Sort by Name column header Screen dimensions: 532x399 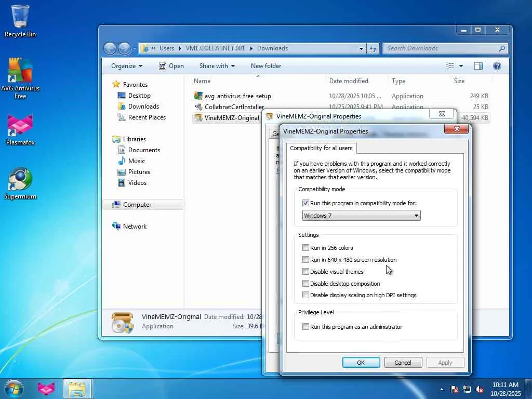(x=202, y=81)
